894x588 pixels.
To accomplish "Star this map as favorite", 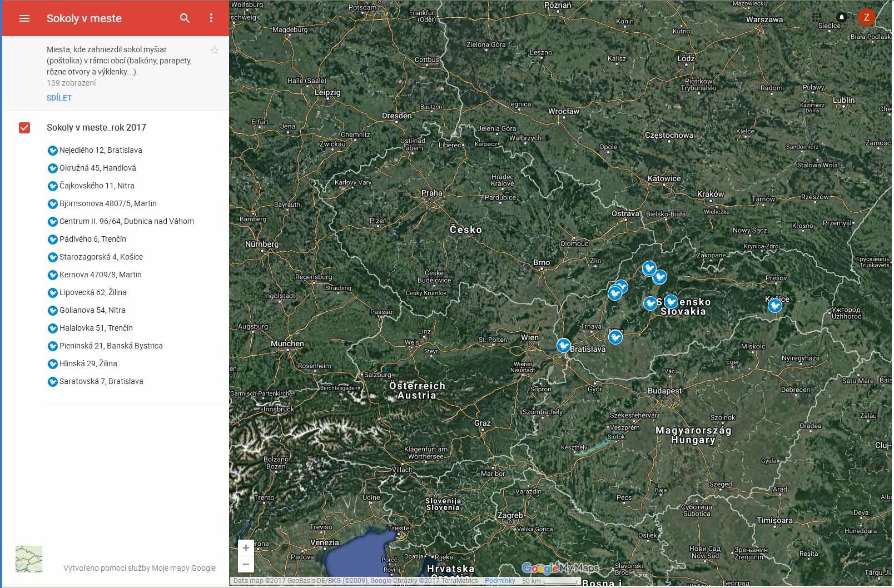I will click(x=215, y=51).
